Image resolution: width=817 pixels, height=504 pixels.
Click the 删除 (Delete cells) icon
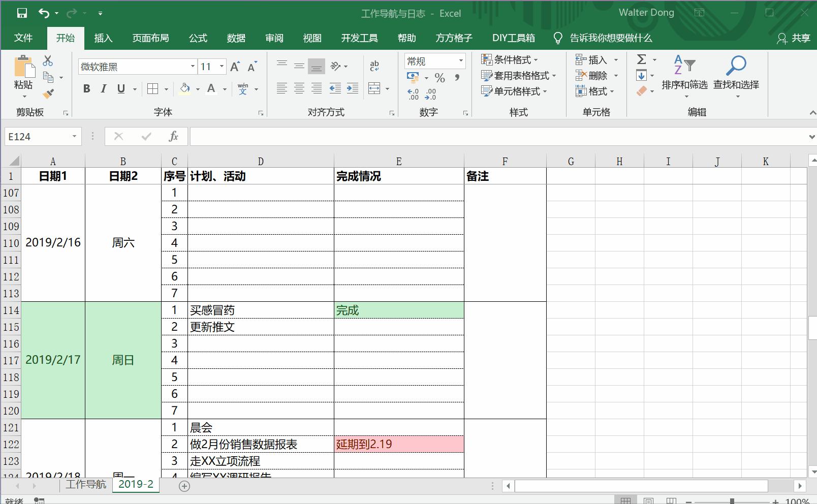point(595,75)
